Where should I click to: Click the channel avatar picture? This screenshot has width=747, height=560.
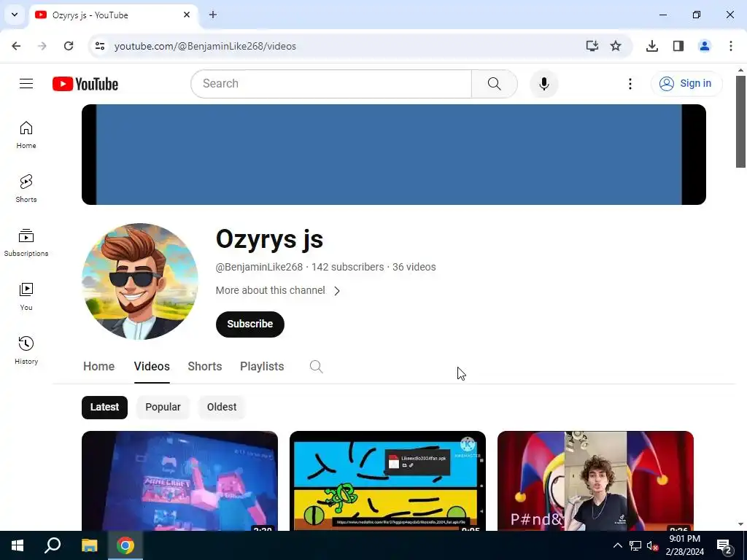click(x=140, y=281)
